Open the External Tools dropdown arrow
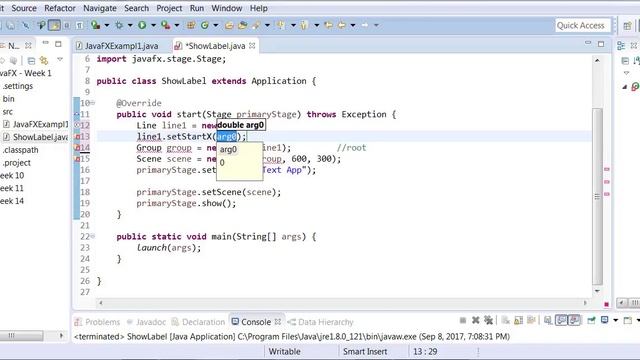The image size is (640, 360). (x=177, y=25)
